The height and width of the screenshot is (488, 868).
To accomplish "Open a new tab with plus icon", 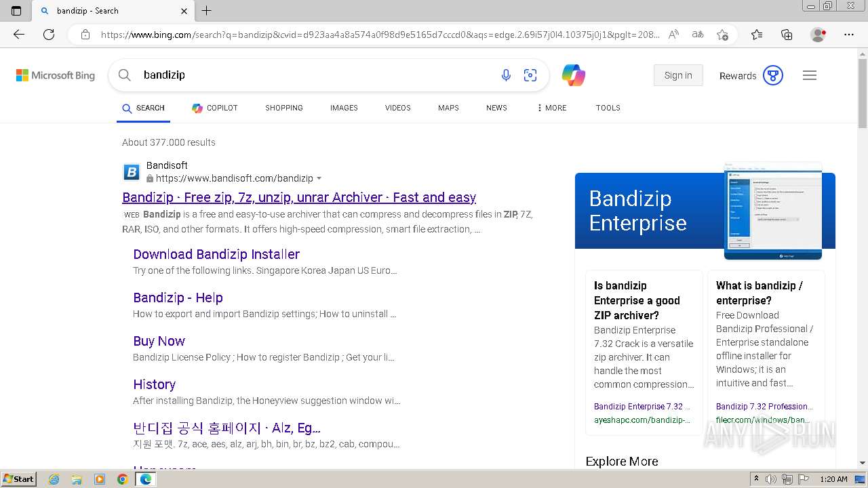I will pyautogui.click(x=207, y=10).
